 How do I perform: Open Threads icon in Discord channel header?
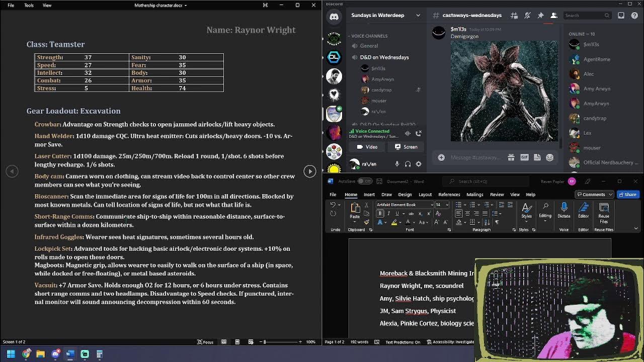(x=514, y=16)
